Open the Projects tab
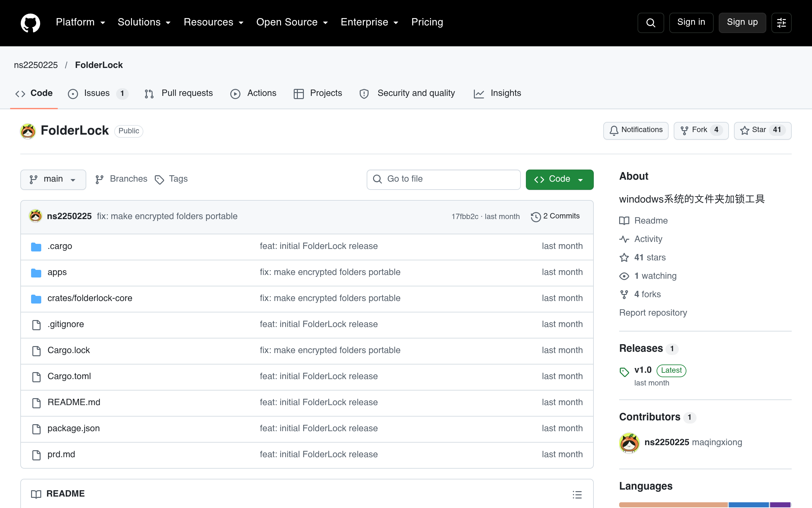The width and height of the screenshot is (812, 508). [x=318, y=93]
